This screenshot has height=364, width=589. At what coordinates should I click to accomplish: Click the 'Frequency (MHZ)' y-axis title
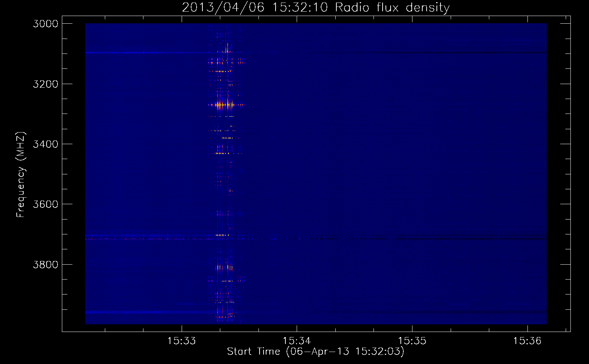point(21,175)
